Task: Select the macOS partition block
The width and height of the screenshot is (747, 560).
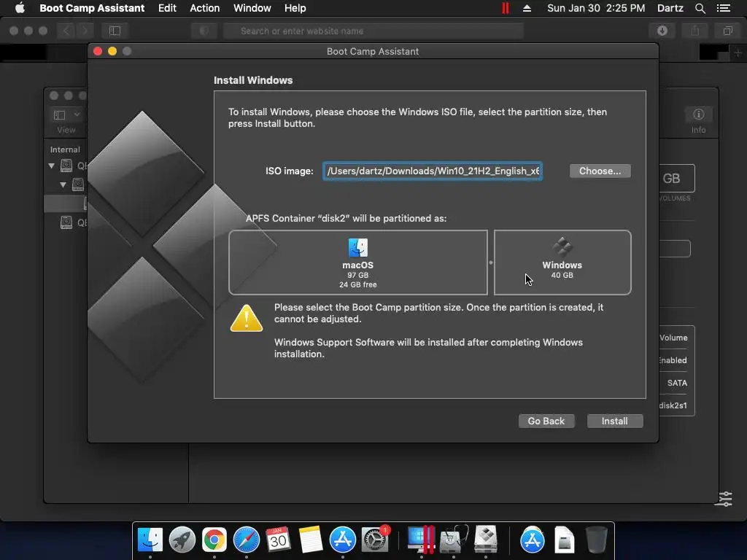Action: (357, 262)
